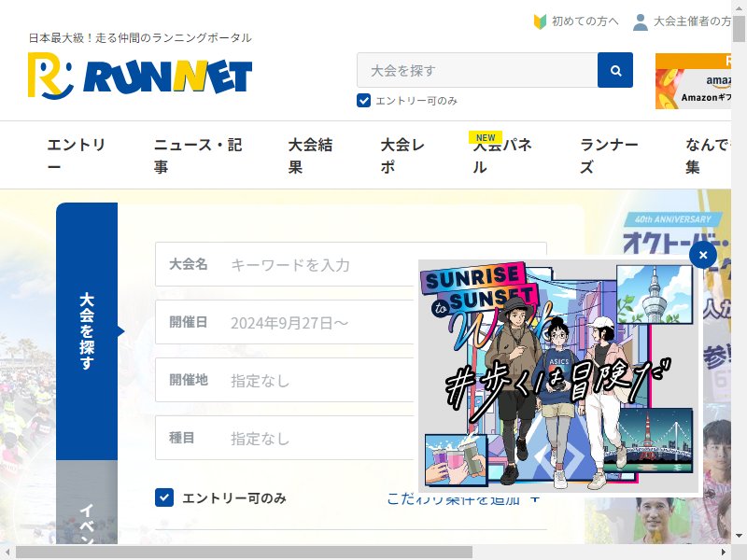747x560 pixels.
Task: Click the horizontal scrollbar thumb
Action: click(x=244, y=553)
